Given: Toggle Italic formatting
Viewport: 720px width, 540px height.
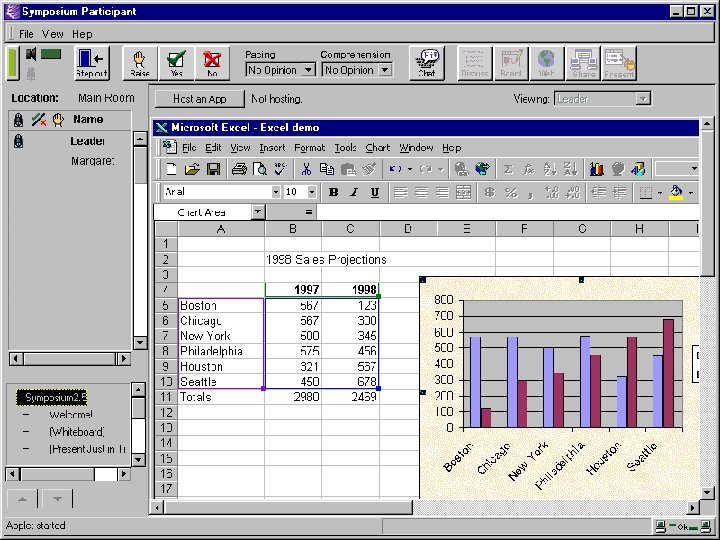Looking at the screenshot, I should pyautogui.click(x=354, y=192).
